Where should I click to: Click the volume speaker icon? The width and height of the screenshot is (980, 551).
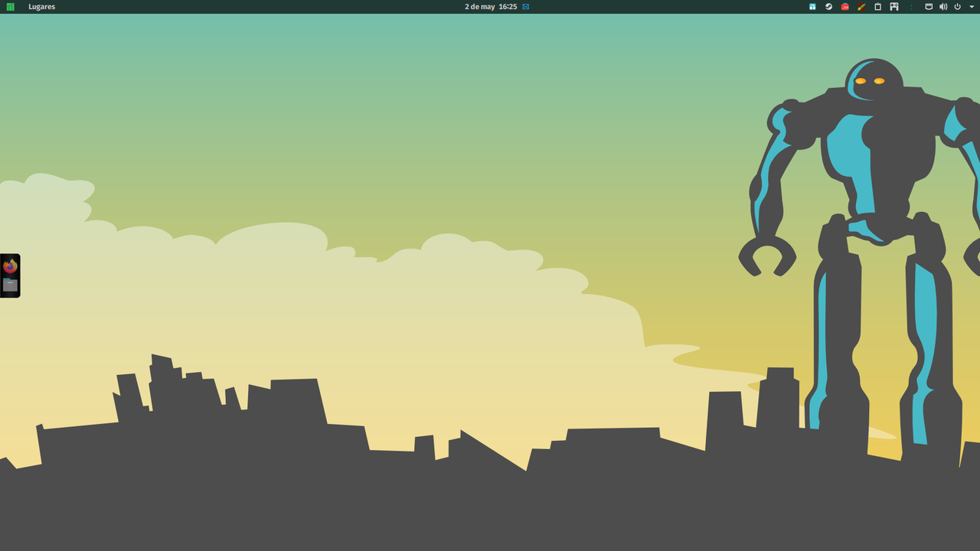point(943,7)
